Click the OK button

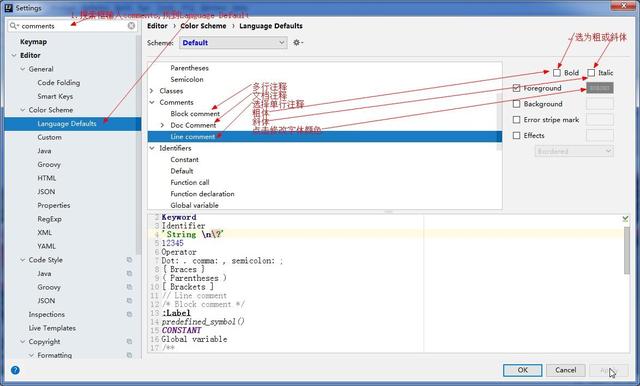tap(523, 370)
